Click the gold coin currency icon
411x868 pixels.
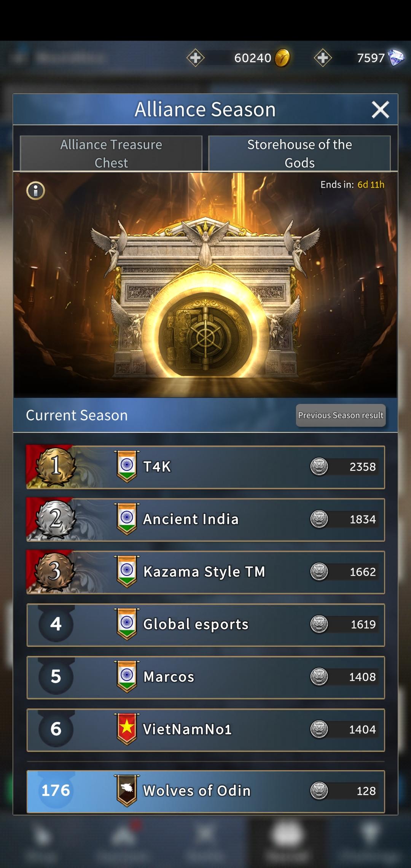(282, 58)
